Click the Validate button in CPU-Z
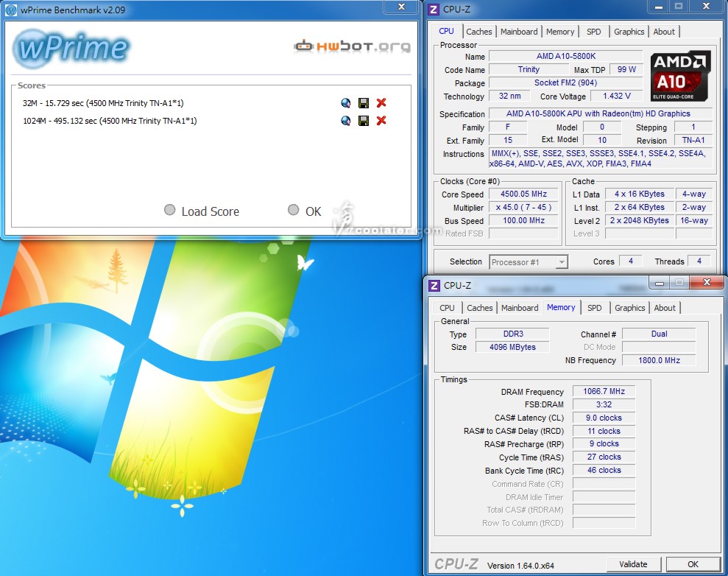Viewport: 728px width, 576px height. pyautogui.click(x=633, y=564)
